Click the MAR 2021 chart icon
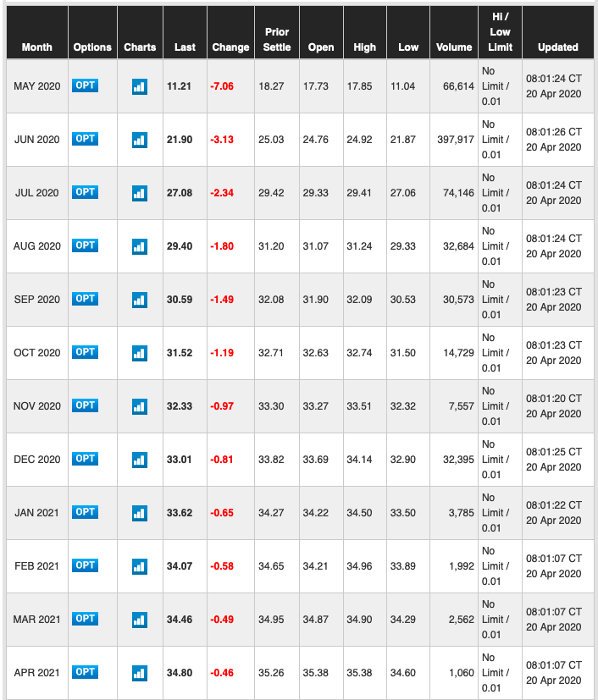598x700 pixels. (x=140, y=620)
